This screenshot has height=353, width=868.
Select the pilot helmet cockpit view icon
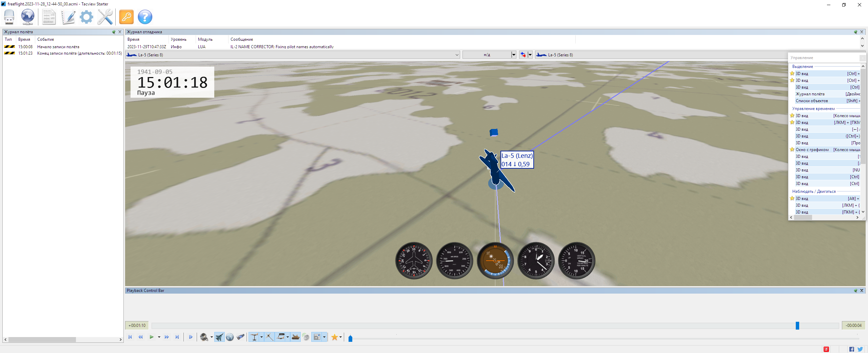pos(204,337)
